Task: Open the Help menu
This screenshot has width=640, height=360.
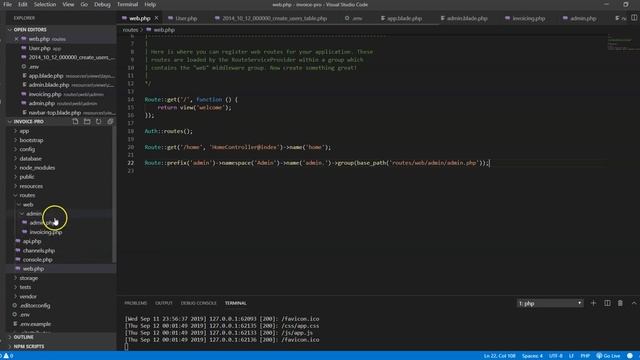Action: tap(150, 4)
